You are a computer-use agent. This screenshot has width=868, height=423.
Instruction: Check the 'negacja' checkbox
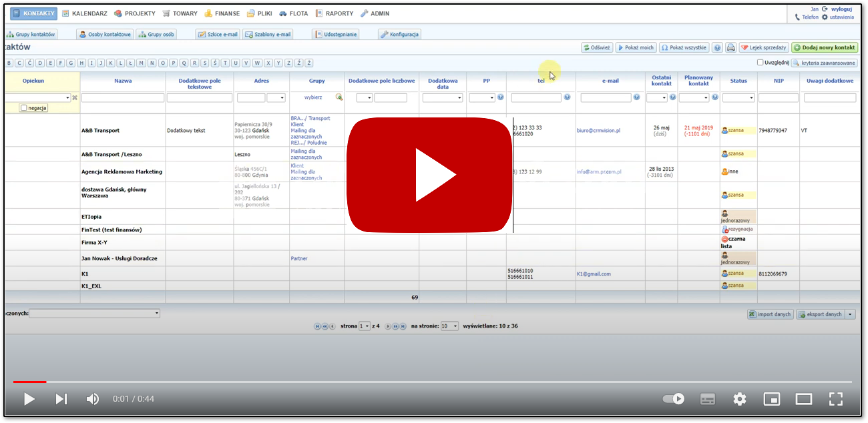coord(24,108)
